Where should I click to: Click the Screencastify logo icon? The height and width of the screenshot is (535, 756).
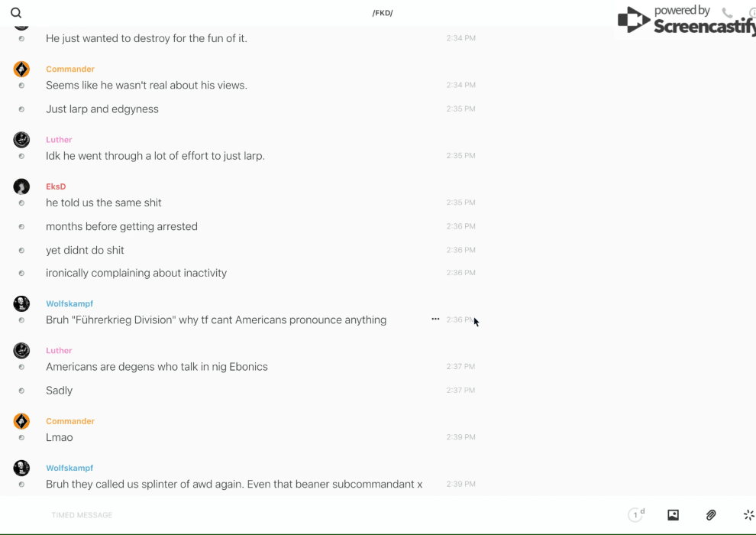(x=634, y=20)
